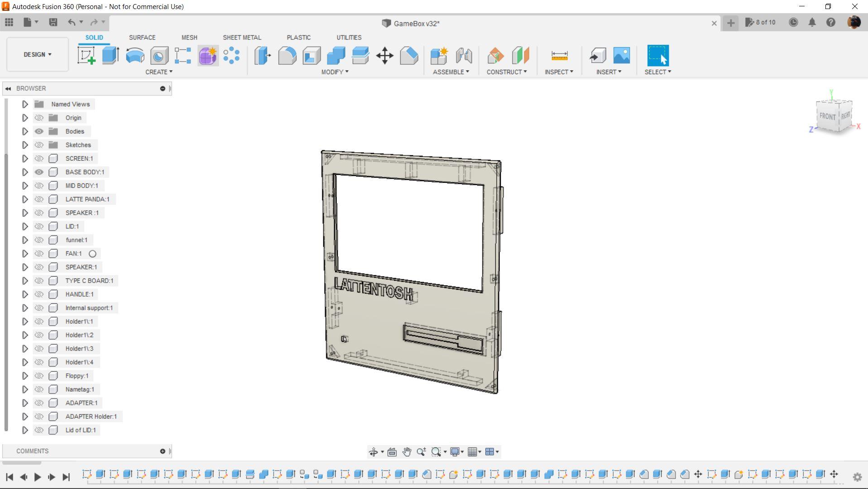Undo the last action
The height and width of the screenshot is (489, 868).
pyautogui.click(x=72, y=22)
